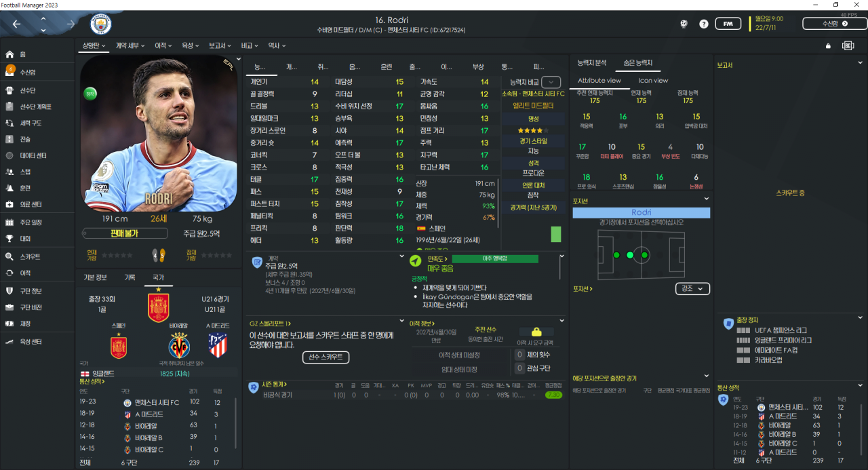The height and width of the screenshot is (470, 868).
Task: Select the 훈련 attributes tab
Action: point(386,66)
